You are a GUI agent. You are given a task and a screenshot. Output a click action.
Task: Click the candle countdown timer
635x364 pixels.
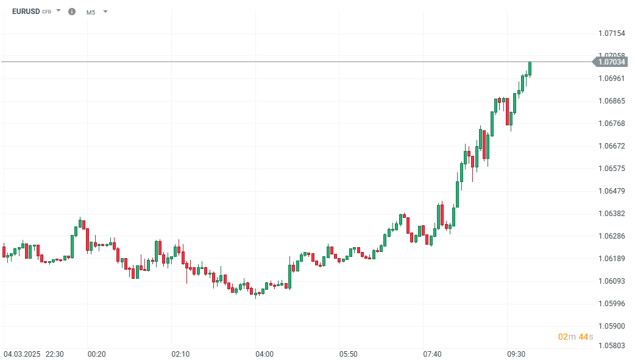(575, 337)
